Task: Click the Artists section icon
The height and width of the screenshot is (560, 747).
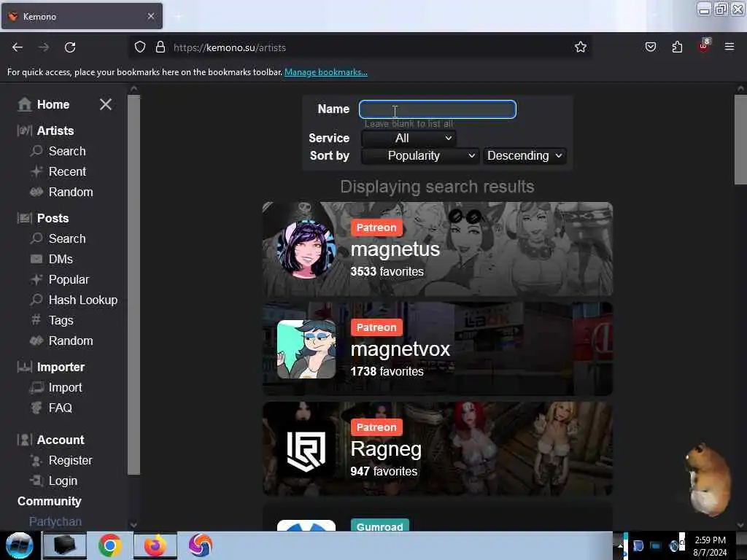Action: point(24,131)
